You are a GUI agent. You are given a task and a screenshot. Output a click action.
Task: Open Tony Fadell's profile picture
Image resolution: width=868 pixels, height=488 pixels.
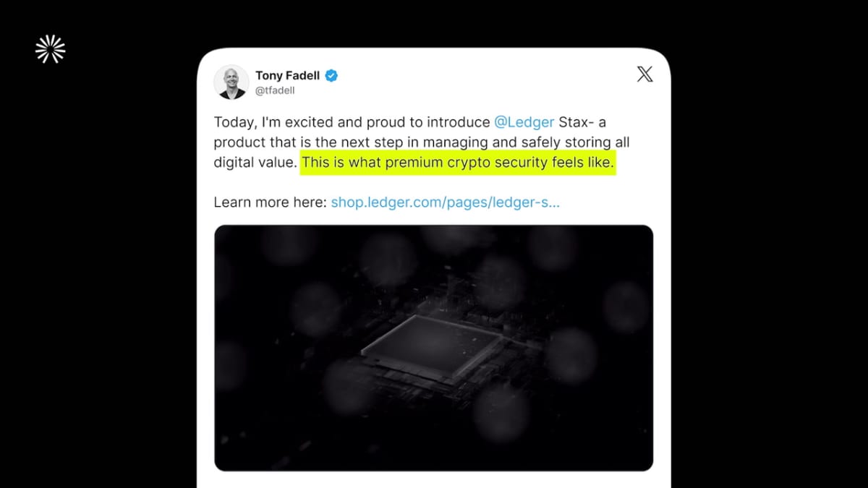(231, 82)
